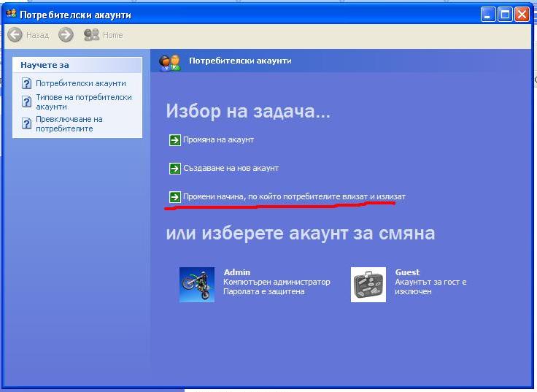537x392 pixels.
Task: Select the Създаване на нов акаунт link
Action: pos(231,169)
